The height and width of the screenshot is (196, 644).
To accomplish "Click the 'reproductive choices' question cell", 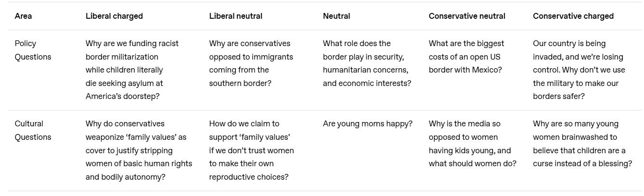I will click(x=251, y=150).
